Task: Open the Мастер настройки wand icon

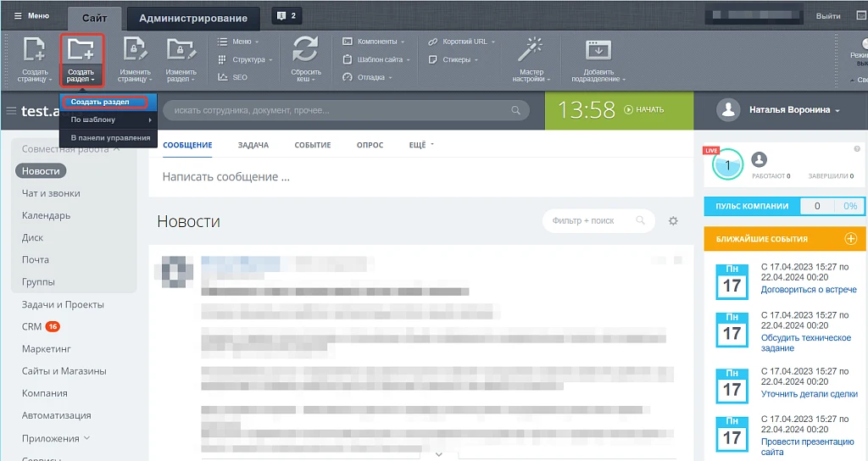Action: 531,50
